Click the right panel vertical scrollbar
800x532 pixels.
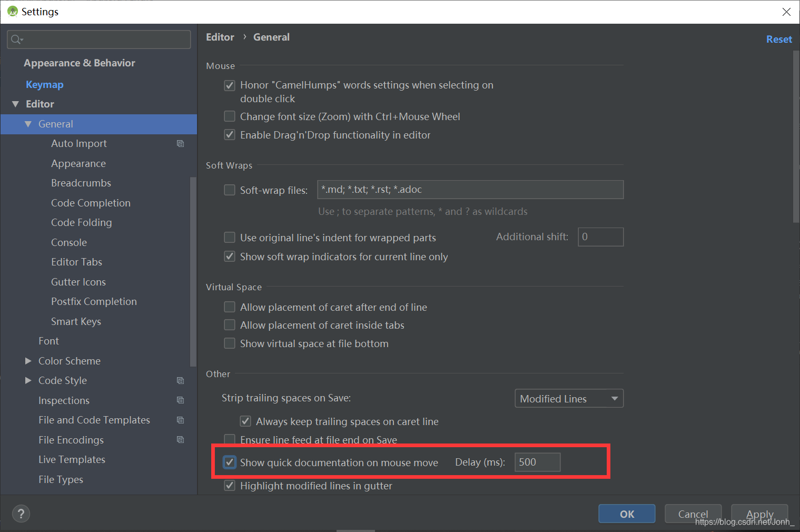point(796,137)
